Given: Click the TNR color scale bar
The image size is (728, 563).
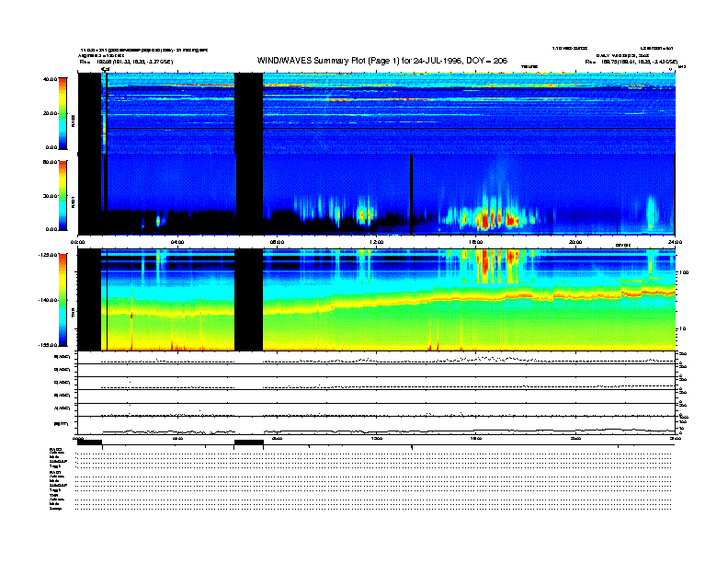Looking at the screenshot, I should coord(63,300).
